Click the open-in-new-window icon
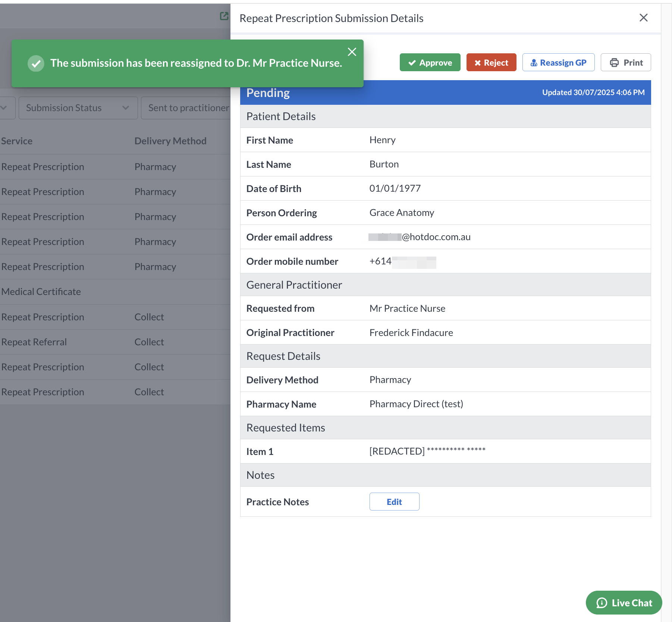Screen dimensions: 672x622 (224, 16)
